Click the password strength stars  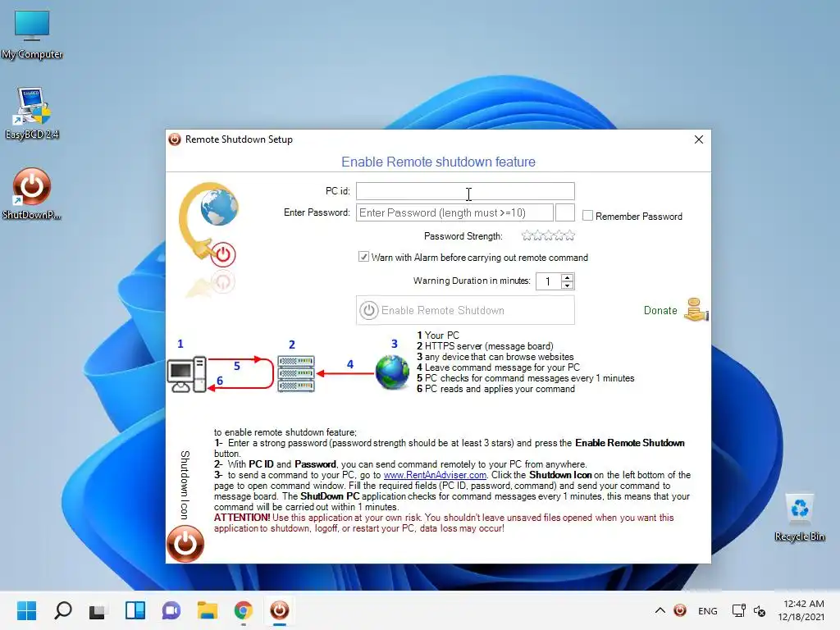(x=548, y=235)
